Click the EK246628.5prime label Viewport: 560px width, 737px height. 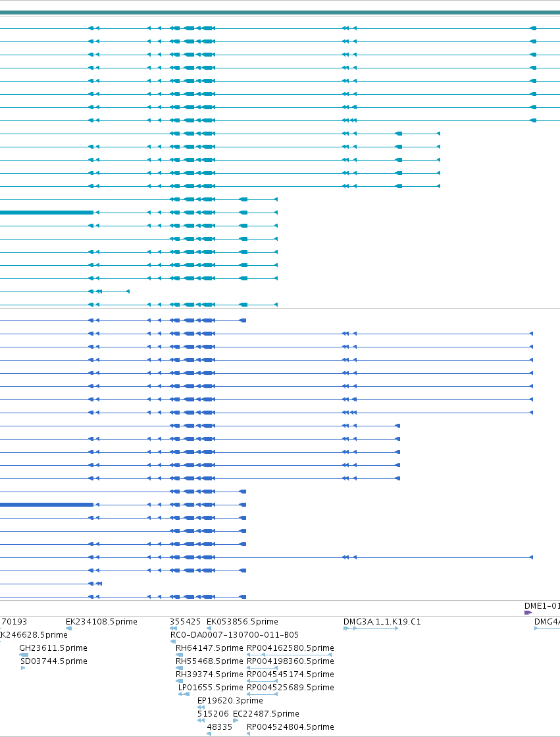click(x=34, y=634)
